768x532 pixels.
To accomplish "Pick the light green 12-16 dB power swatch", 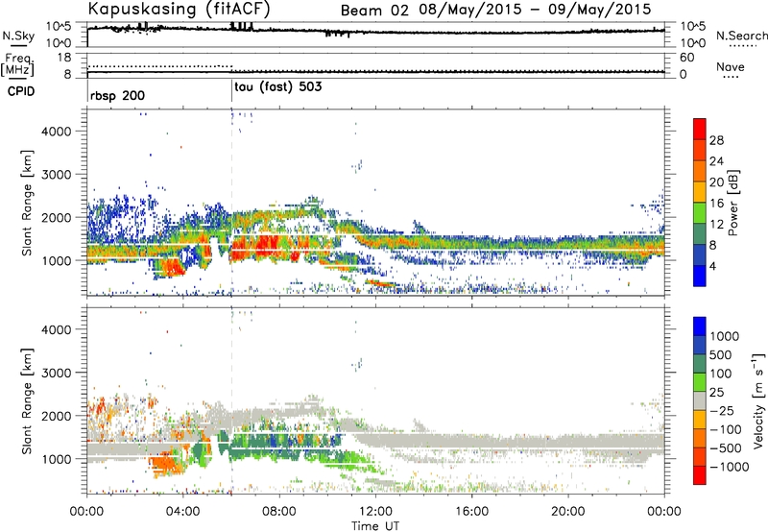I will click(700, 212).
